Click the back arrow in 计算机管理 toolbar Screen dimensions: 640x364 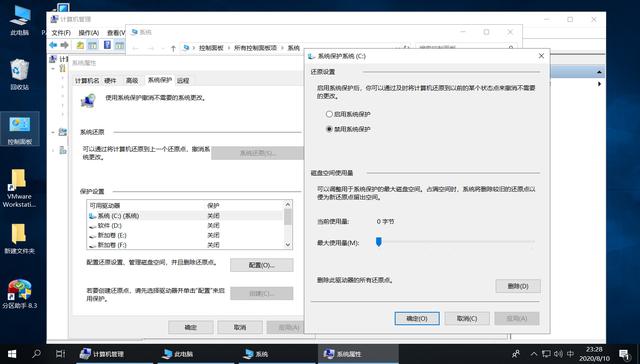(53, 45)
